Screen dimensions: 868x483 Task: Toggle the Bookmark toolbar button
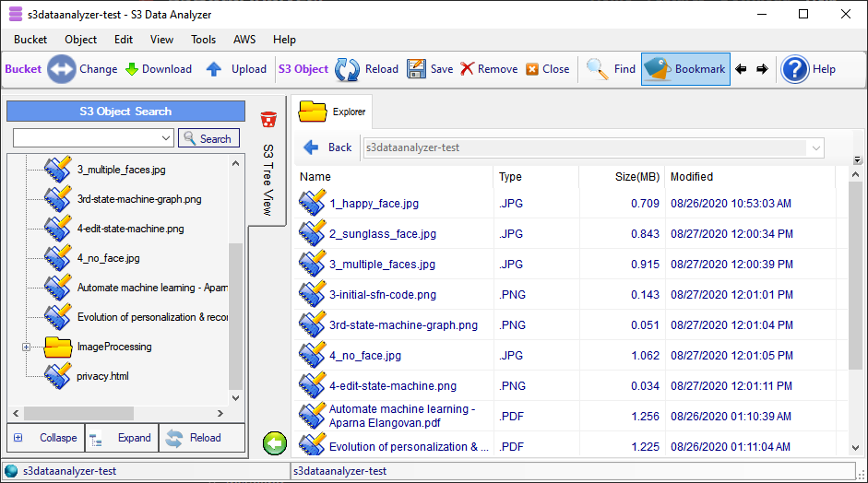(x=685, y=69)
